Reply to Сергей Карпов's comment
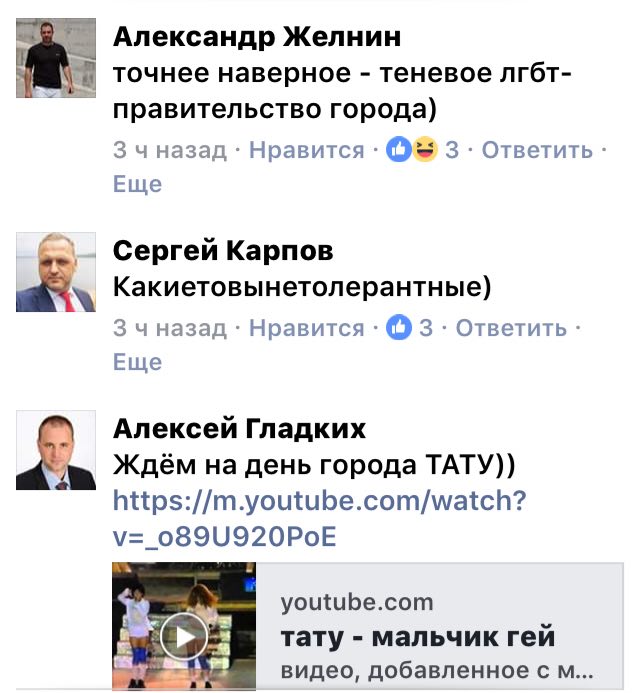Screen dimensions: 640x693 (511, 328)
